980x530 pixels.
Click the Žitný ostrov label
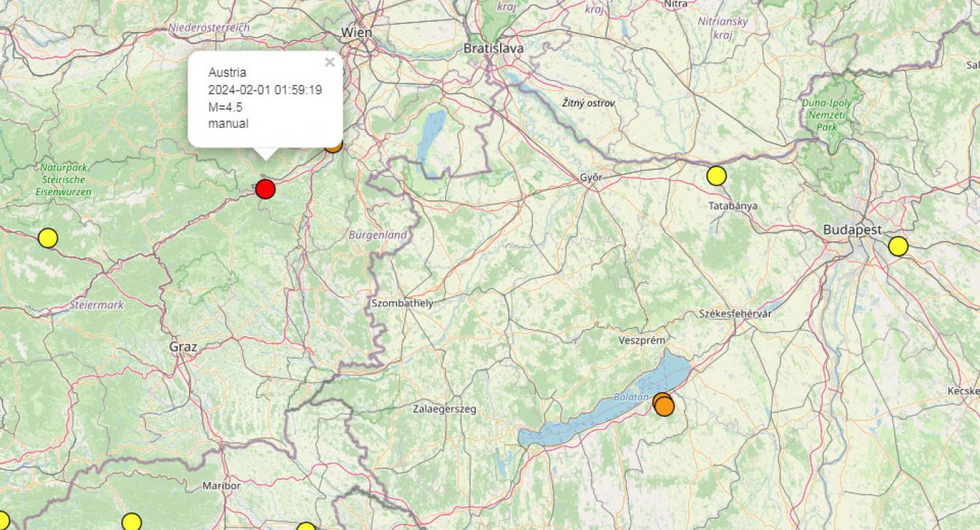589,103
